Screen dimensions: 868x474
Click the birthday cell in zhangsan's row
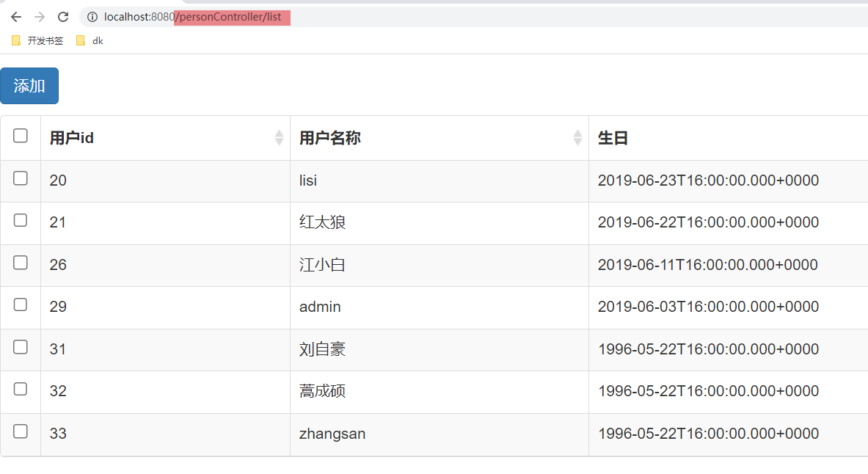pos(729,434)
